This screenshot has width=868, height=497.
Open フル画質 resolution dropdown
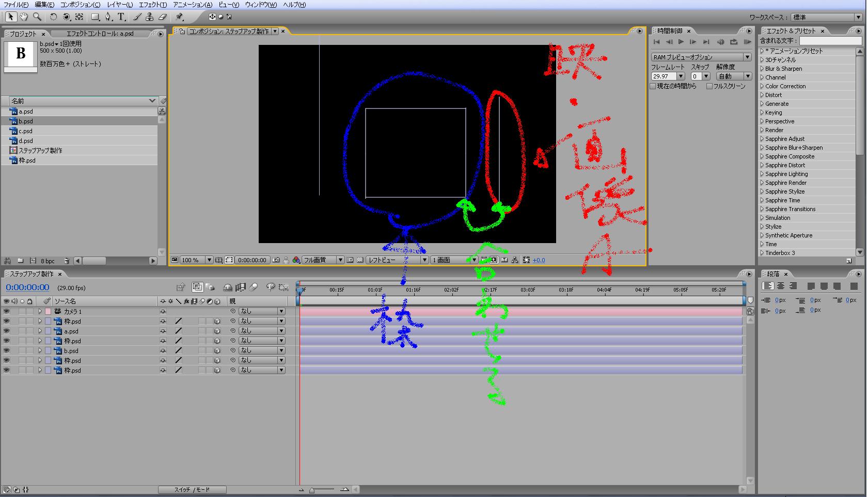(323, 260)
